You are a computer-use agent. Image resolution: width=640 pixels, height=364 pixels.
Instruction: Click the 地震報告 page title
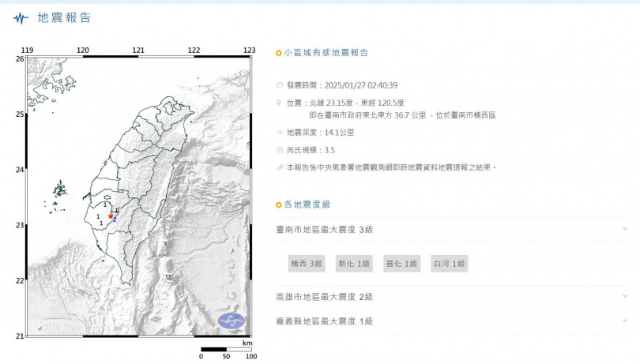pos(64,18)
